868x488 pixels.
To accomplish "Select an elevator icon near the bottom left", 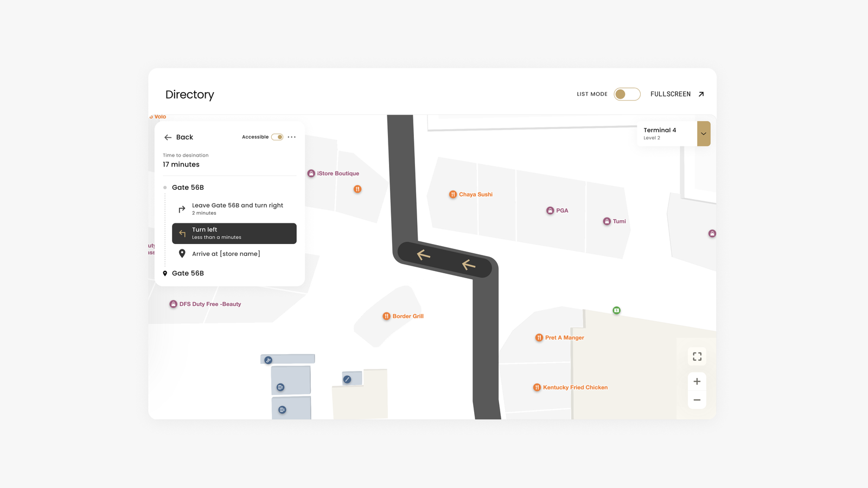I will click(x=280, y=387).
